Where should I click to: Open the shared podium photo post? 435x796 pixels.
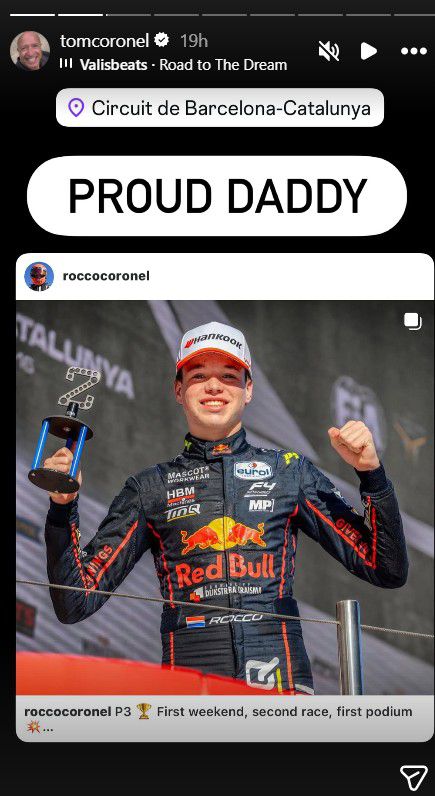click(x=225, y=498)
